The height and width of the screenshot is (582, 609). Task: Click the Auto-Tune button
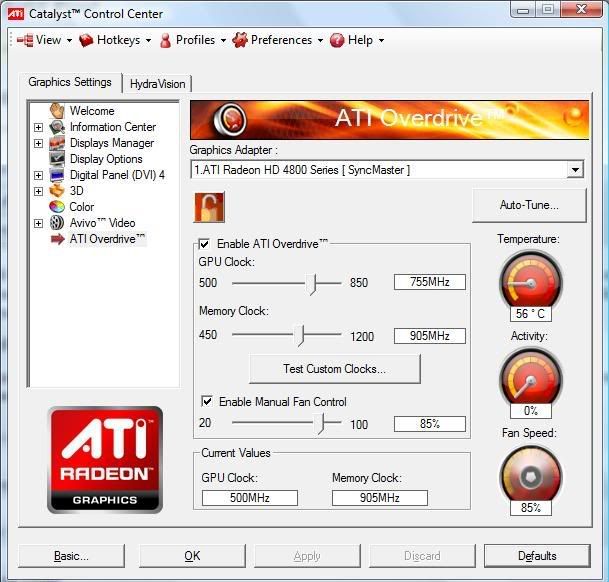point(529,205)
